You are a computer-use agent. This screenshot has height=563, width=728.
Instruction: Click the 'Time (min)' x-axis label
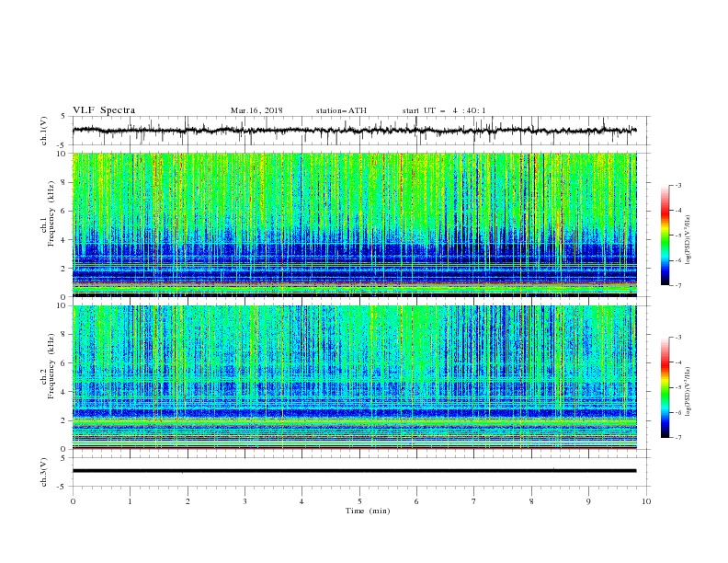368,511
